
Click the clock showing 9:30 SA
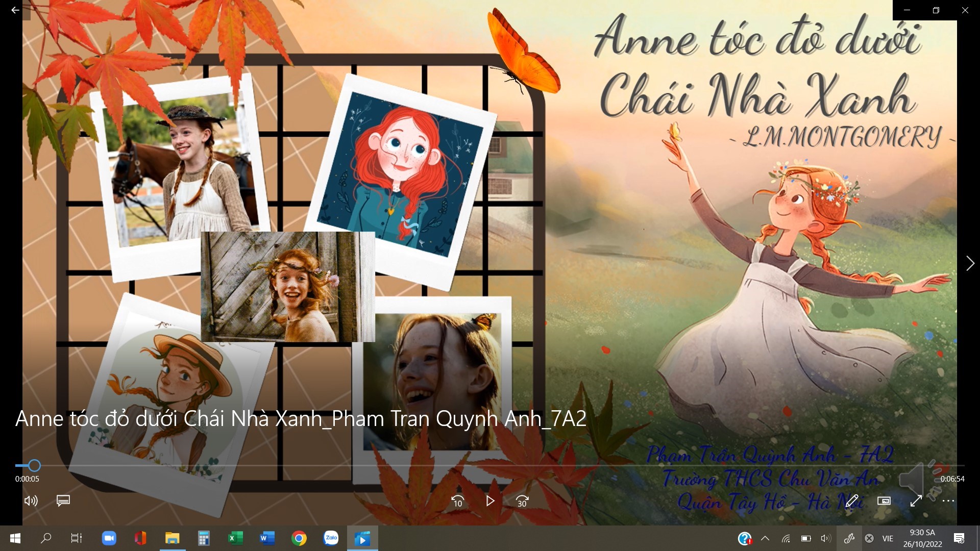(922, 538)
